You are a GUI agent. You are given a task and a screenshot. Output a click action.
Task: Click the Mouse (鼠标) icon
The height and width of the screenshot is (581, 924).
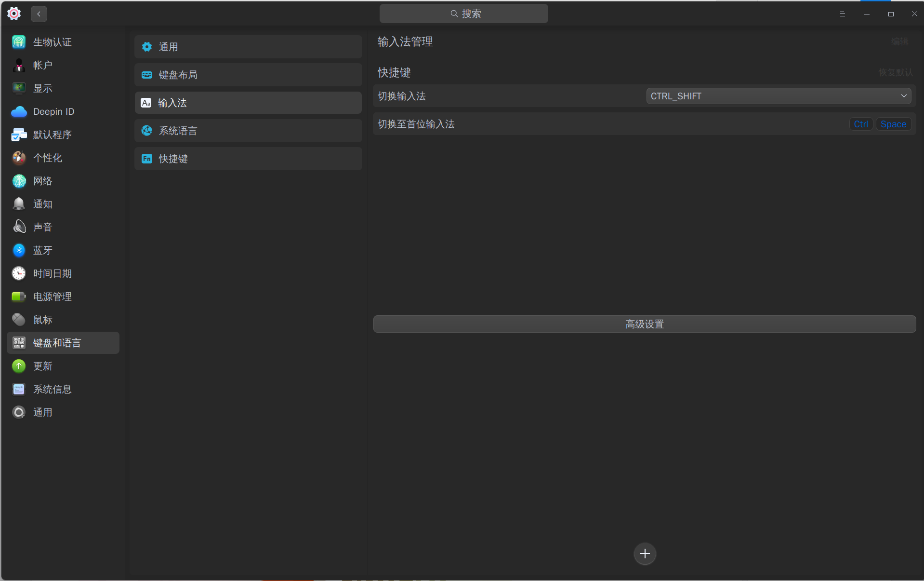[19, 320]
